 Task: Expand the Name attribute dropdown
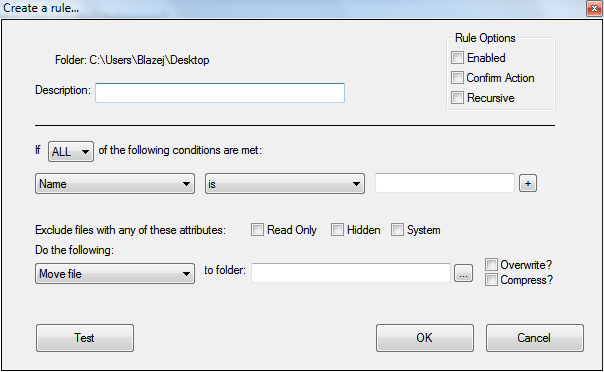[x=115, y=184]
